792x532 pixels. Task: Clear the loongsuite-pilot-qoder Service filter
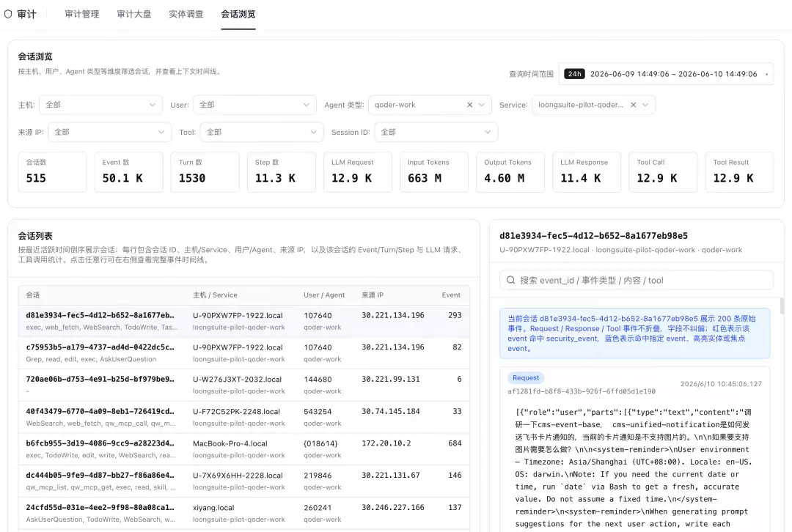click(x=633, y=105)
